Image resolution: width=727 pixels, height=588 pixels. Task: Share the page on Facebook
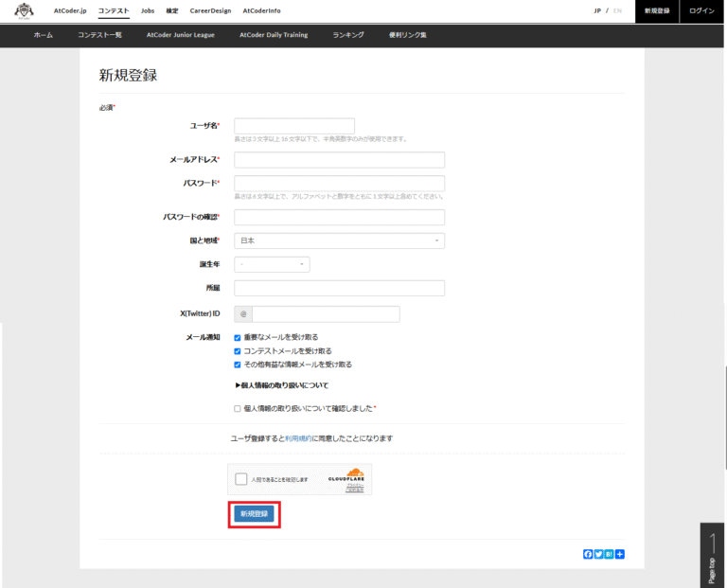point(588,554)
